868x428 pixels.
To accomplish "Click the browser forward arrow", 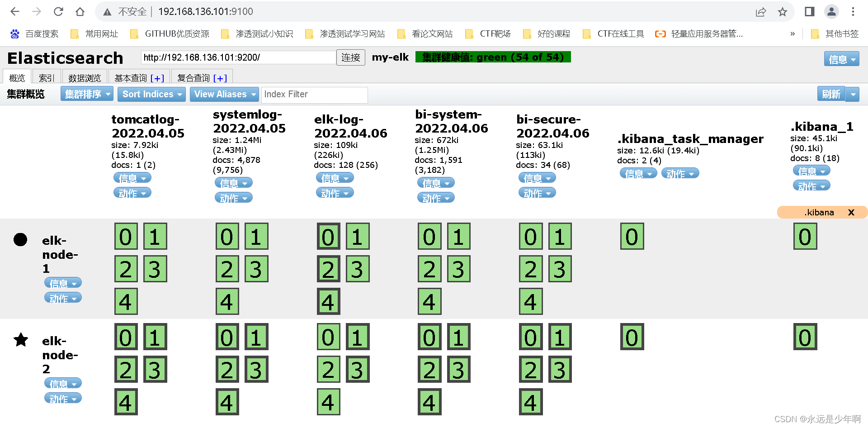I will (x=37, y=12).
